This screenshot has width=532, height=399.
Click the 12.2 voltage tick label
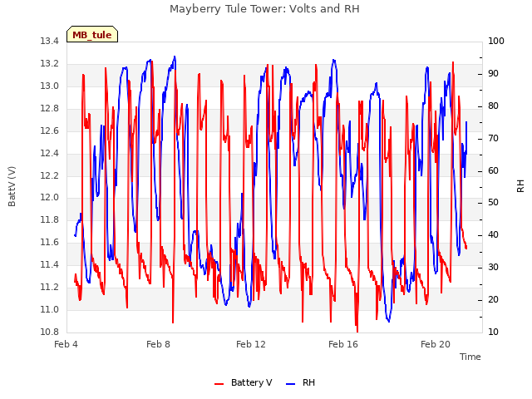(50, 175)
